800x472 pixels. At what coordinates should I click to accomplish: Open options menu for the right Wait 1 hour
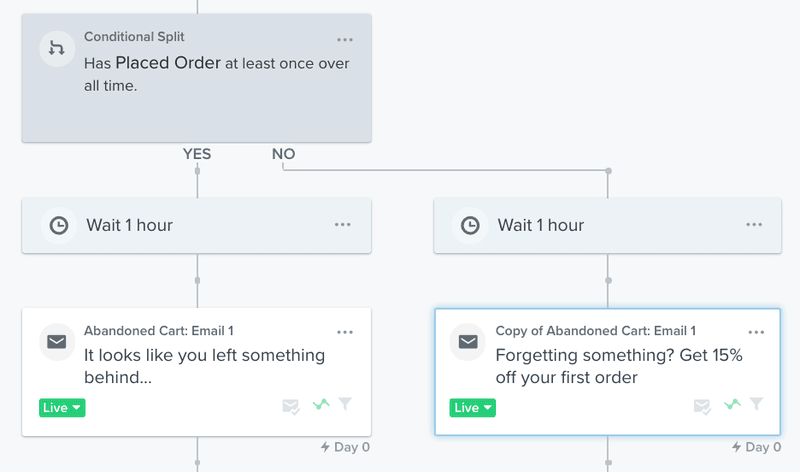click(x=754, y=225)
